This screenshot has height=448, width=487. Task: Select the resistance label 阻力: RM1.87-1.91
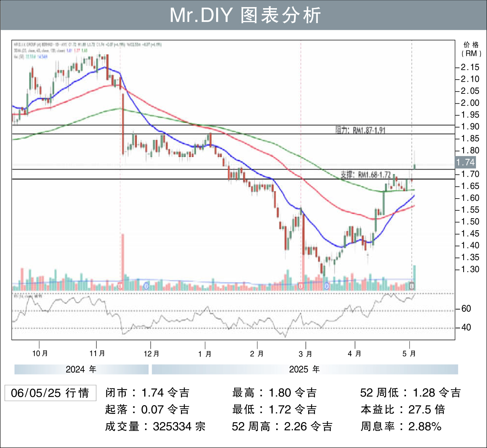pyautogui.click(x=360, y=130)
